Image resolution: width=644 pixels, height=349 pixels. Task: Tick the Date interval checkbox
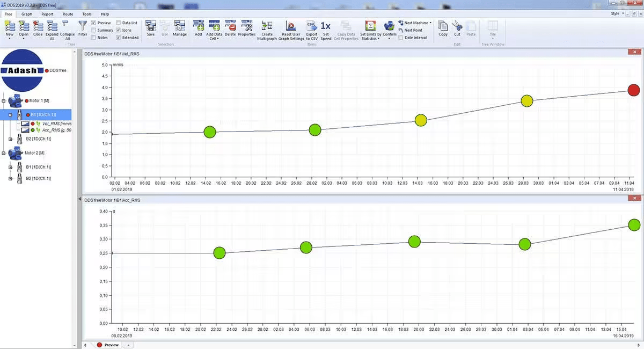click(x=401, y=38)
